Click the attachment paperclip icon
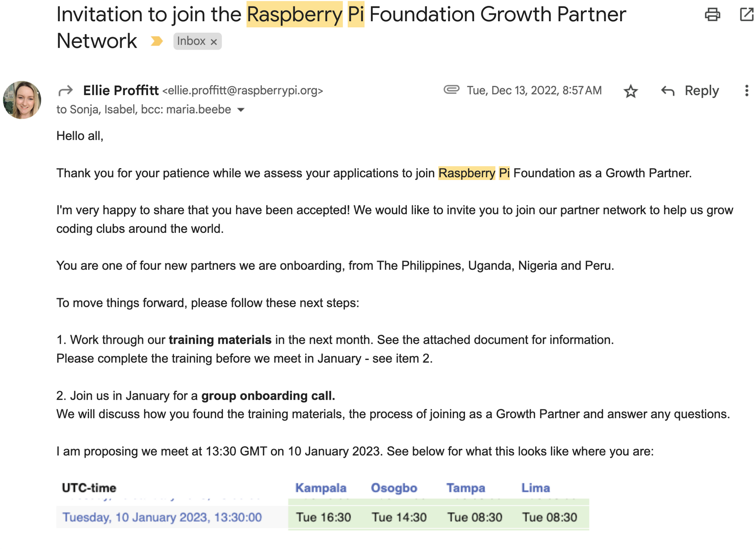Image resolution: width=756 pixels, height=549 pixels. pyautogui.click(x=451, y=90)
